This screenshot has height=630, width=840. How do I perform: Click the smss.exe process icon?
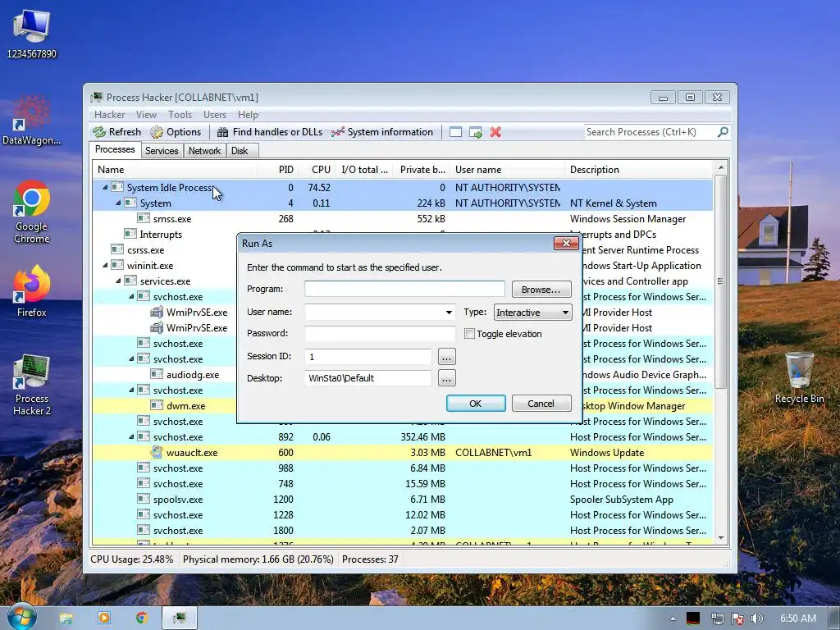click(x=143, y=218)
